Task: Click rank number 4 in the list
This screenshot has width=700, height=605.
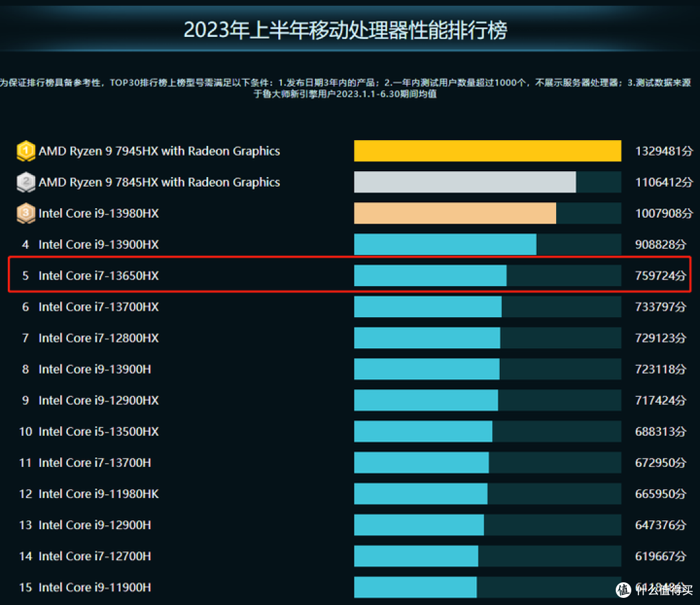Action: pos(25,244)
